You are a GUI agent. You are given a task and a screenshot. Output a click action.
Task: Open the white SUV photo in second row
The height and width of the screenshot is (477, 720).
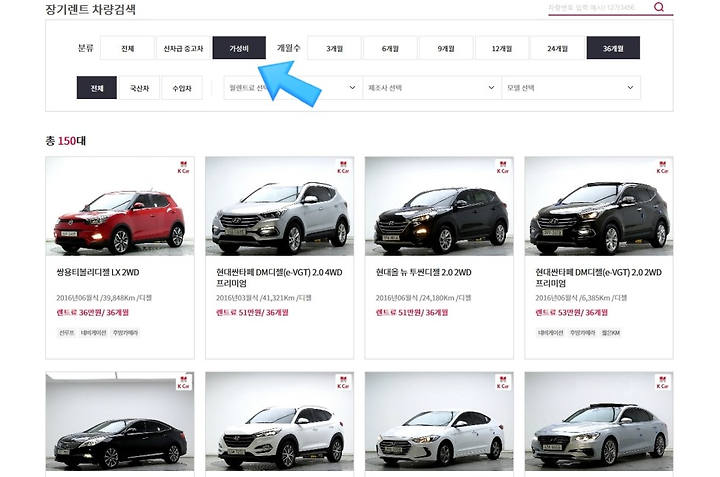(280, 421)
